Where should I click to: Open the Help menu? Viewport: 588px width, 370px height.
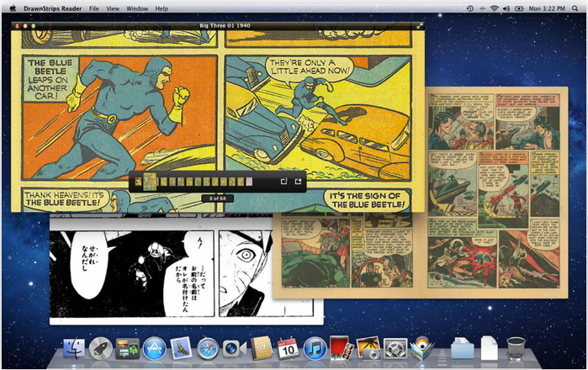(162, 8)
